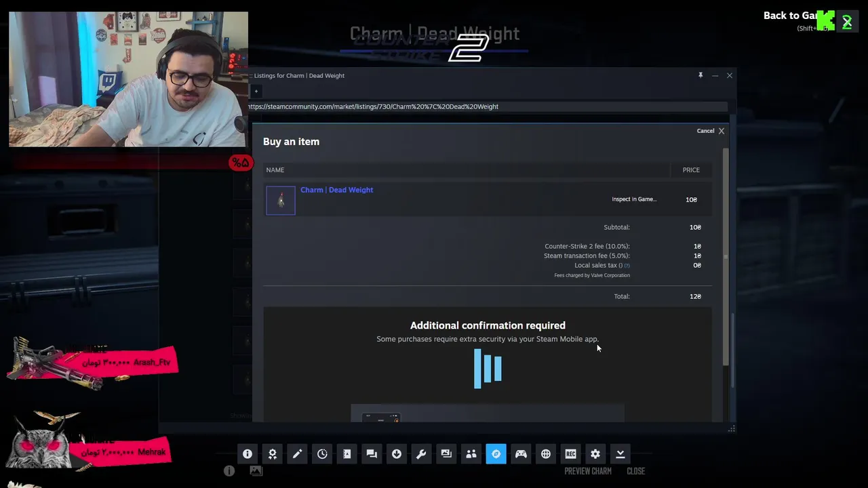Select the highlighted web browser compass icon

496,454
